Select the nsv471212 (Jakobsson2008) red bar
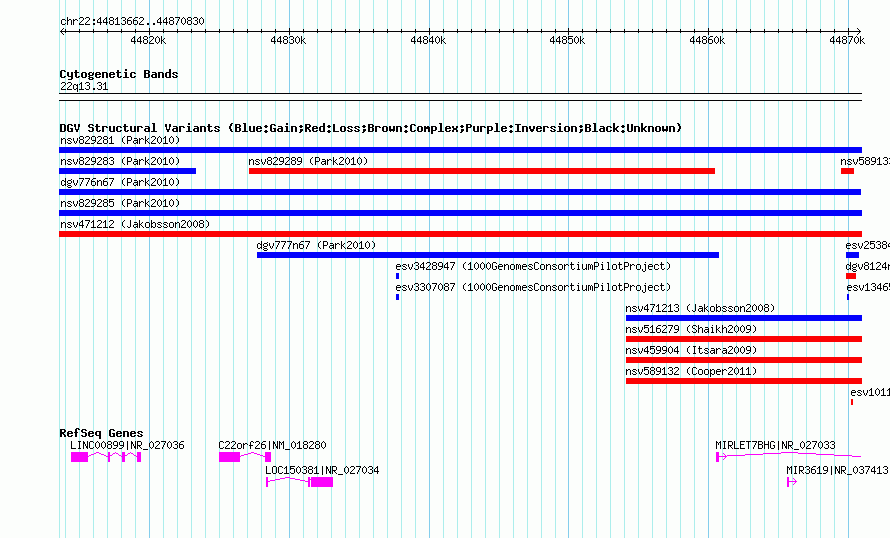 pyautogui.click(x=460, y=234)
